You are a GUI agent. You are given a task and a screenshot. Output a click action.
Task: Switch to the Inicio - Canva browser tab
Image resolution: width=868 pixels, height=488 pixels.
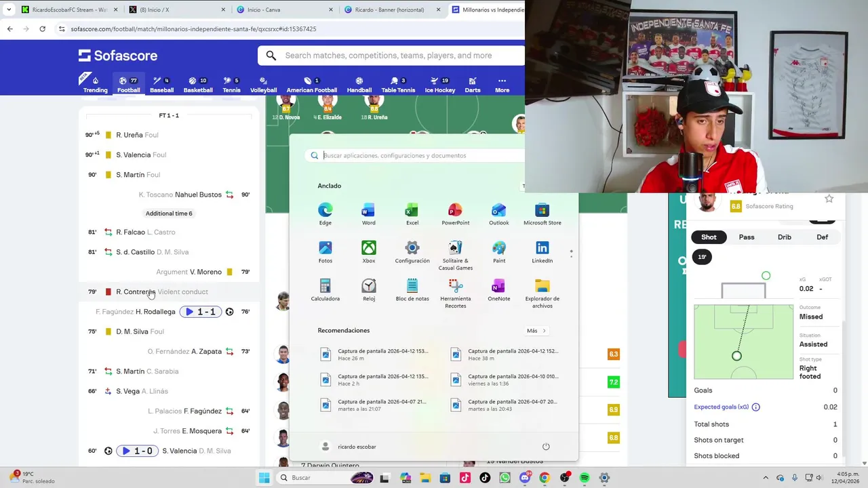point(284,9)
